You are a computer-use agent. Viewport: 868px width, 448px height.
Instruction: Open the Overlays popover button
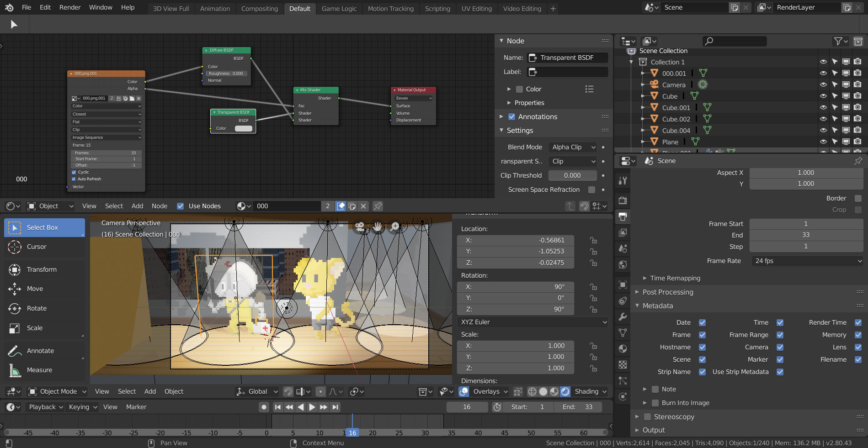(x=490, y=391)
